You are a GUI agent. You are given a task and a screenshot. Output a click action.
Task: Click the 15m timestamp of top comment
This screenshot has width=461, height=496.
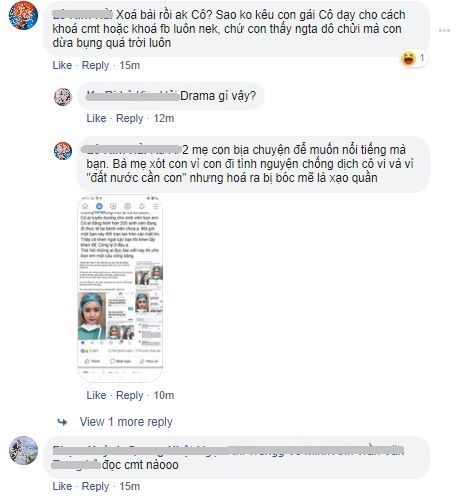pyautogui.click(x=129, y=65)
